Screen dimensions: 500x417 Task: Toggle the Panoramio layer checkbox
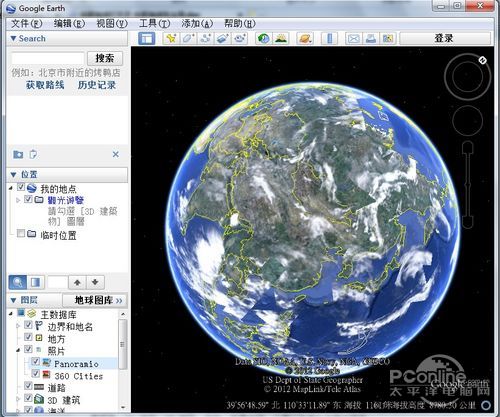[36, 361]
